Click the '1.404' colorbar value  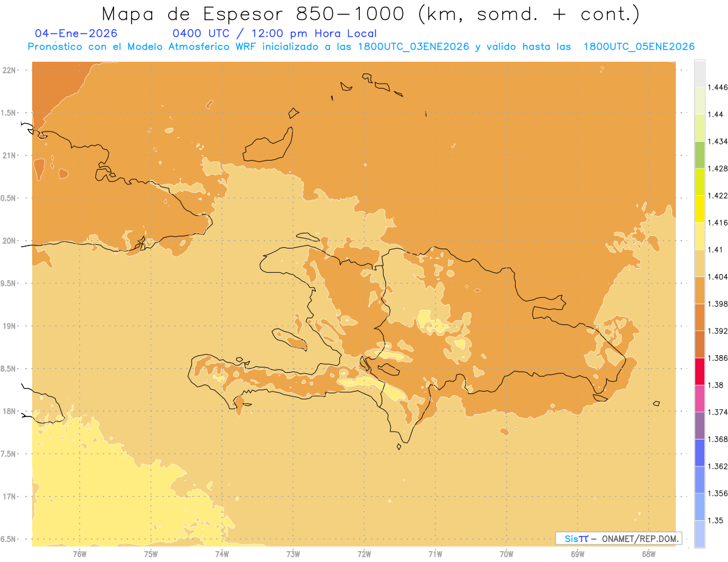[x=717, y=276]
